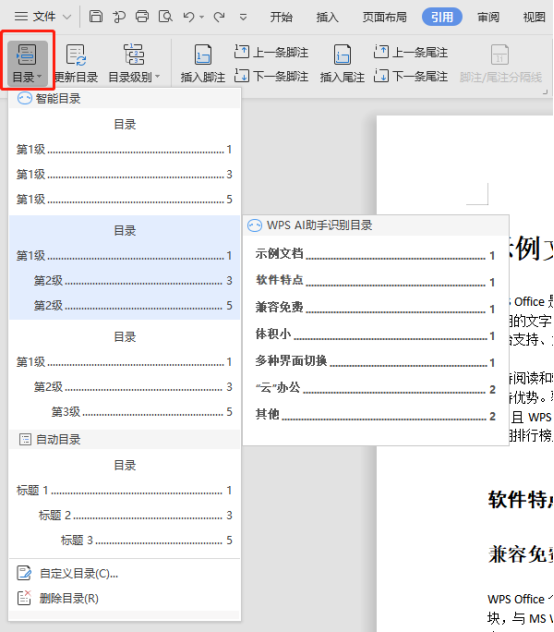Switch to the 视图 tab
Screen dimensions: 554x632
pos(534,17)
